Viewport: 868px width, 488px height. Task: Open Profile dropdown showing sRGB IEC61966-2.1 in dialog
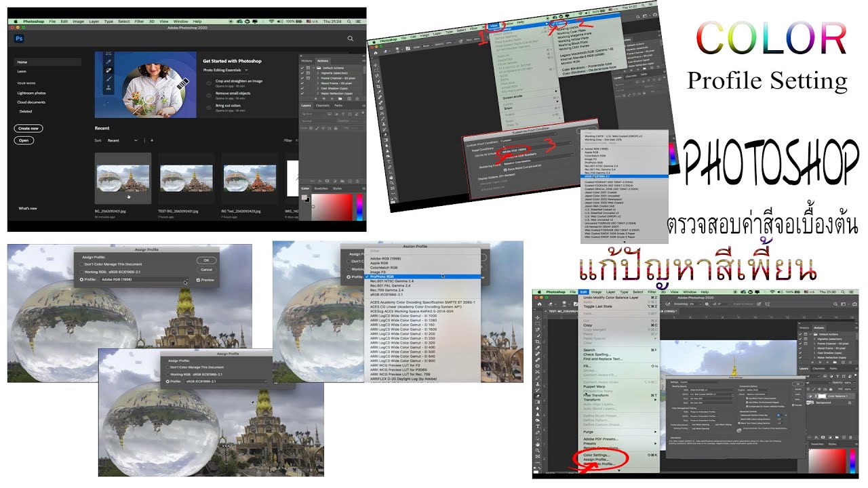[226, 382]
